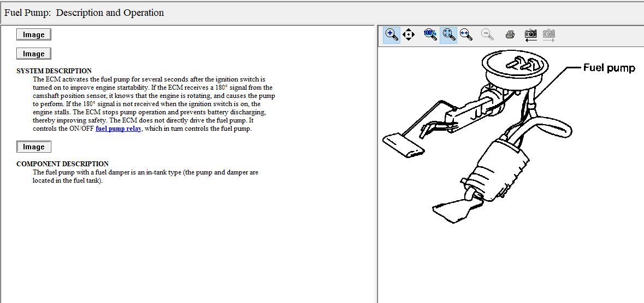Click text "located in the fuel tank"
This screenshot has width=644, height=303.
[x=67, y=180]
